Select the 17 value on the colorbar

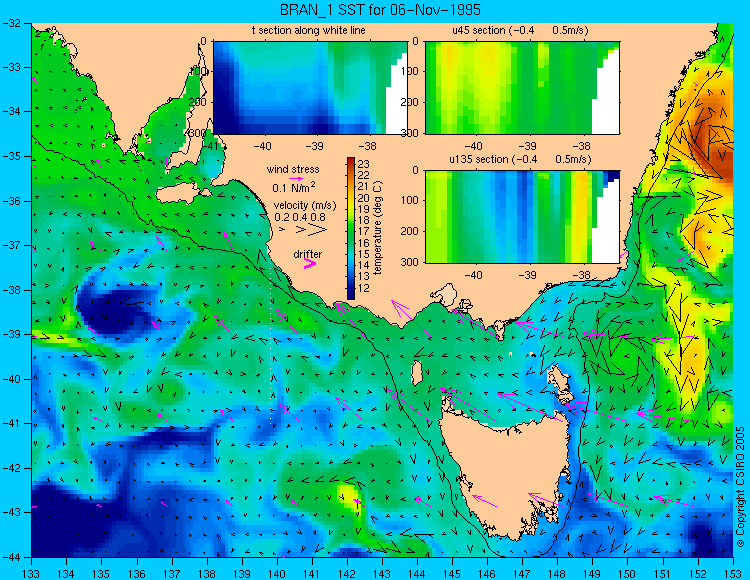363,232
